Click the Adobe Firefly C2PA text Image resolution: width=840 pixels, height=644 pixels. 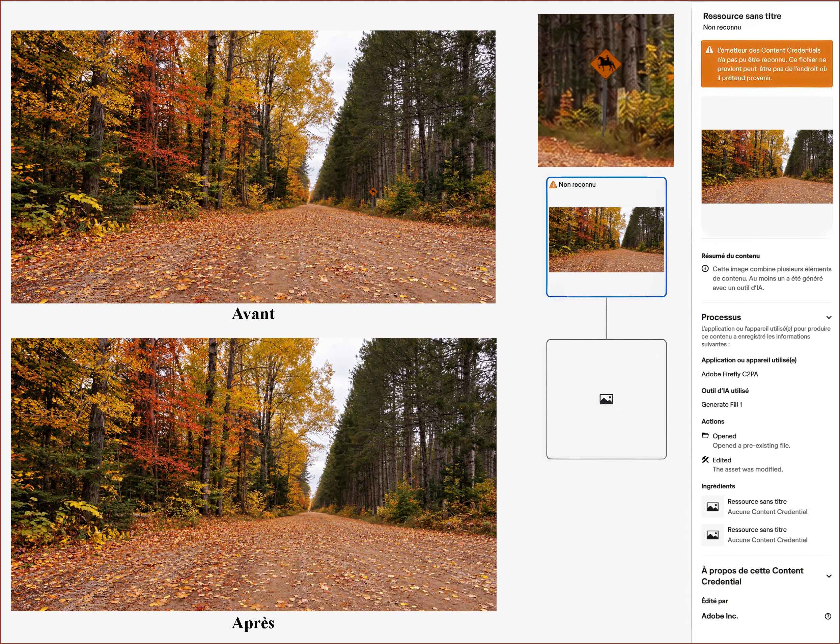pos(729,374)
